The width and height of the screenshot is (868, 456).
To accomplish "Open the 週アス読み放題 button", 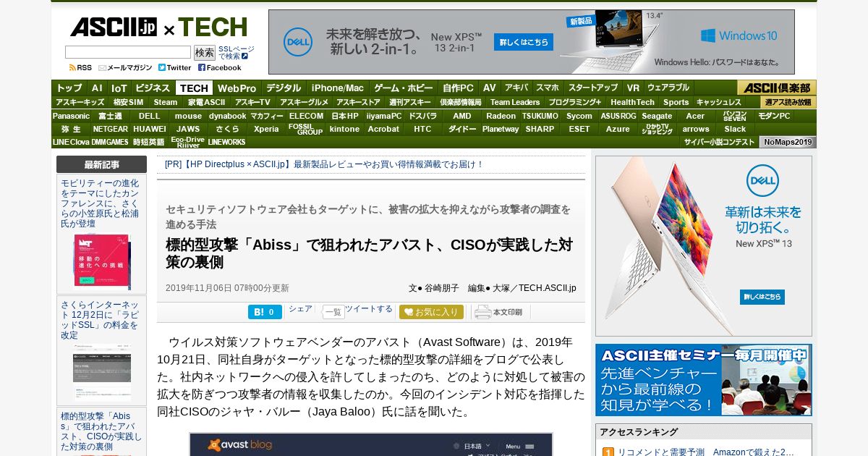I will pos(788,102).
